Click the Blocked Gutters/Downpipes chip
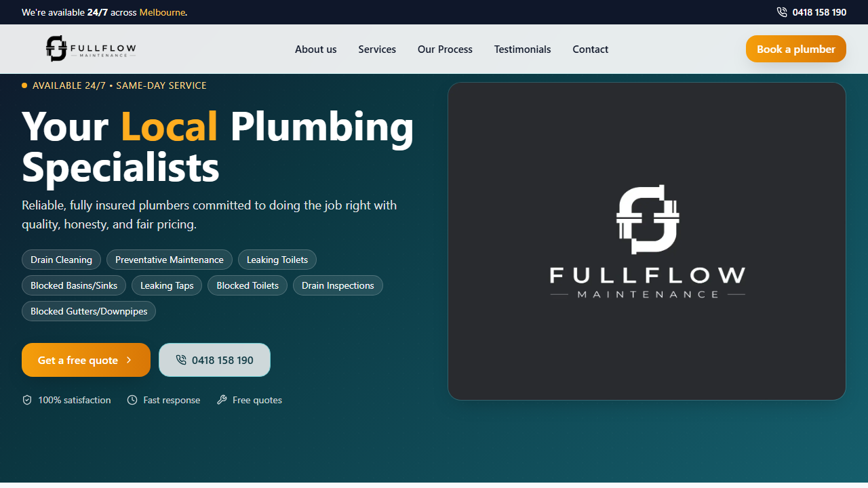 (x=89, y=311)
